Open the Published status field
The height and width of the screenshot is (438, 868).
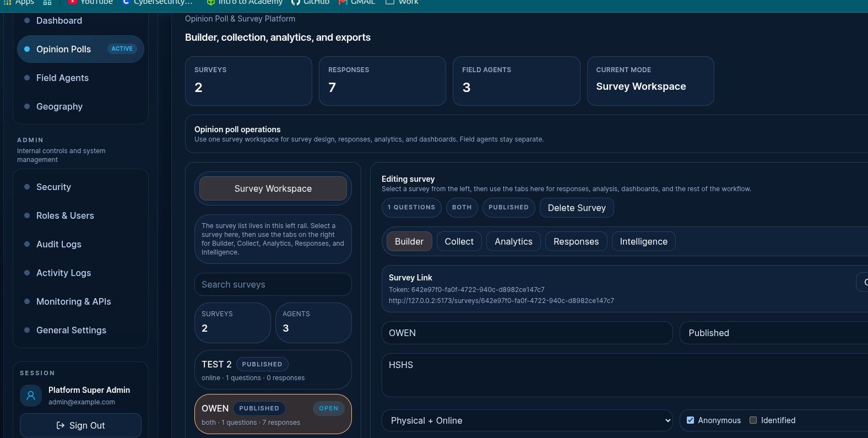[x=774, y=333]
